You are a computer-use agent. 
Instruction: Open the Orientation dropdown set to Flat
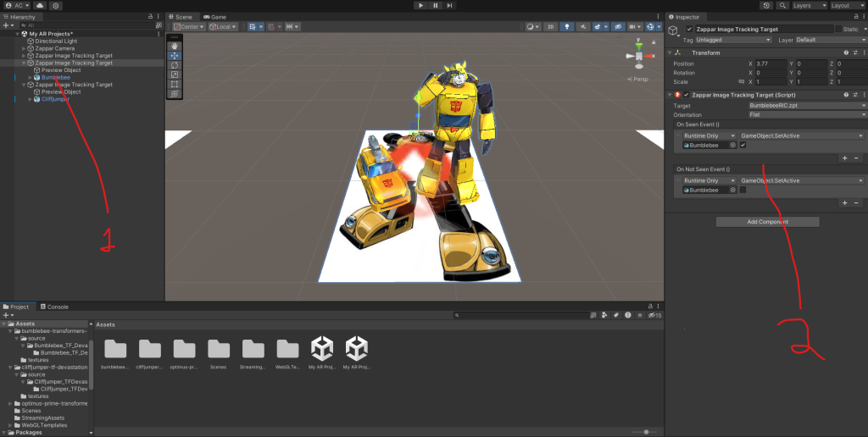click(805, 114)
